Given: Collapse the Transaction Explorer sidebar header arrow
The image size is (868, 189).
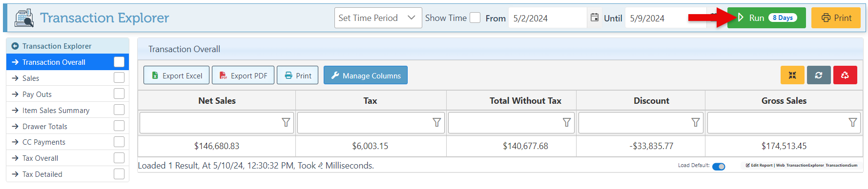Looking at the screenshot, I should tap(15, 46).
